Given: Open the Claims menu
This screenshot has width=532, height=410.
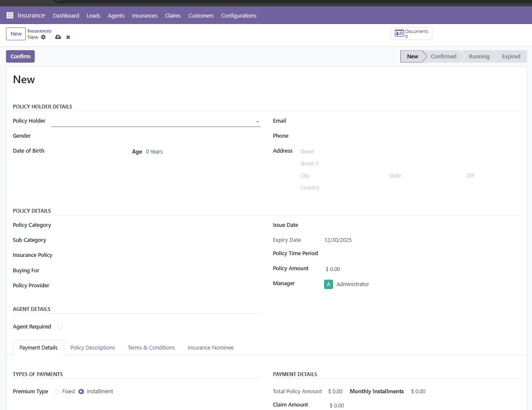Looking at the screenshot, I should [x=173, y=15].
